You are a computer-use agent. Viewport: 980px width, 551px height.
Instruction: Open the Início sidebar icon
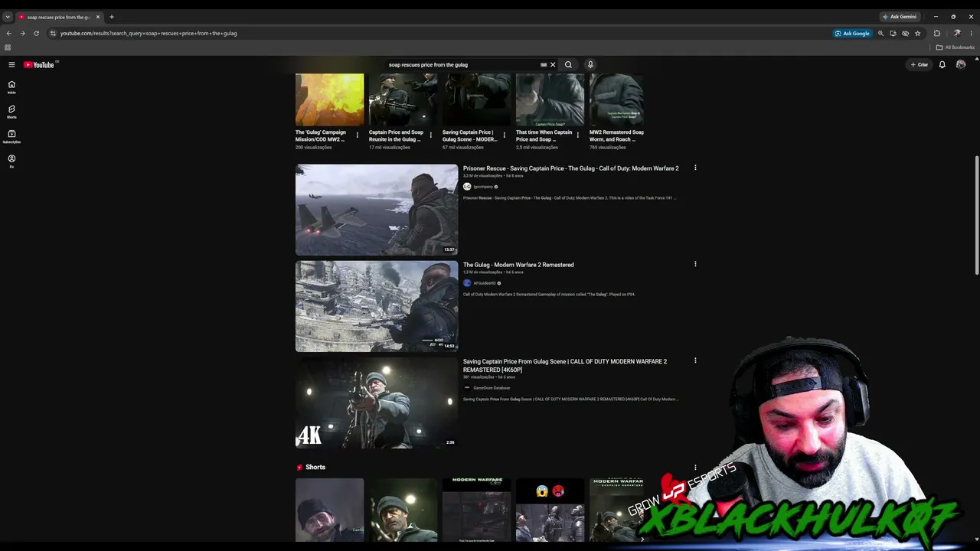tap(11, 86)
